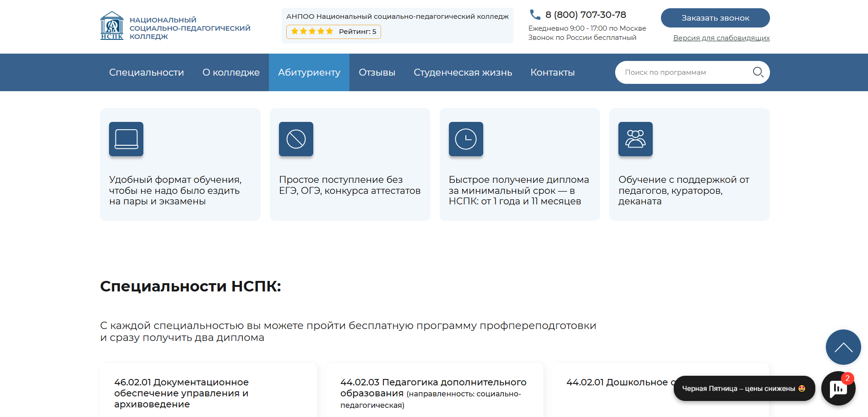
Task: Click the laptop icon in first card
Action: click(x=126, y=139)
